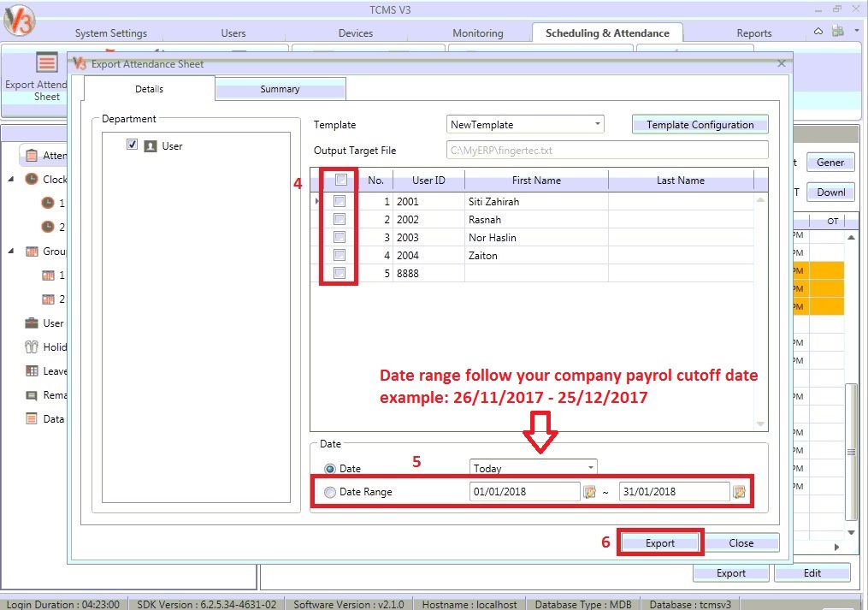Select the Date Range radio button
Viewport: 868px width, 610px height.
tap(330, 492)
